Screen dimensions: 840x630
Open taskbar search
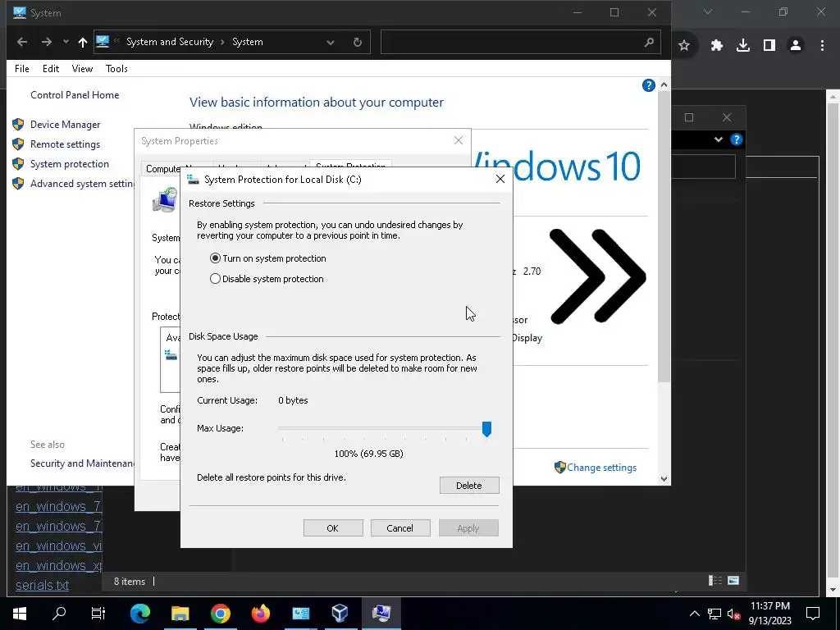[x=59, y=613]
